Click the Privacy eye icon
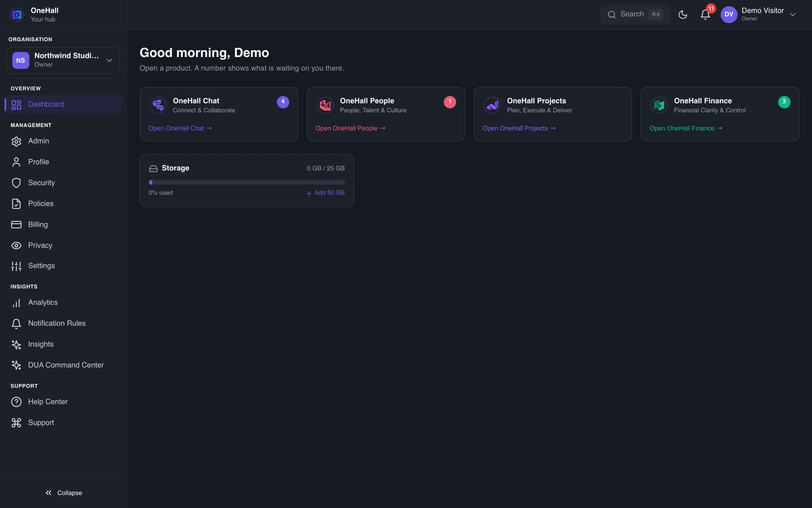812x508 pixels. (16, 246)
